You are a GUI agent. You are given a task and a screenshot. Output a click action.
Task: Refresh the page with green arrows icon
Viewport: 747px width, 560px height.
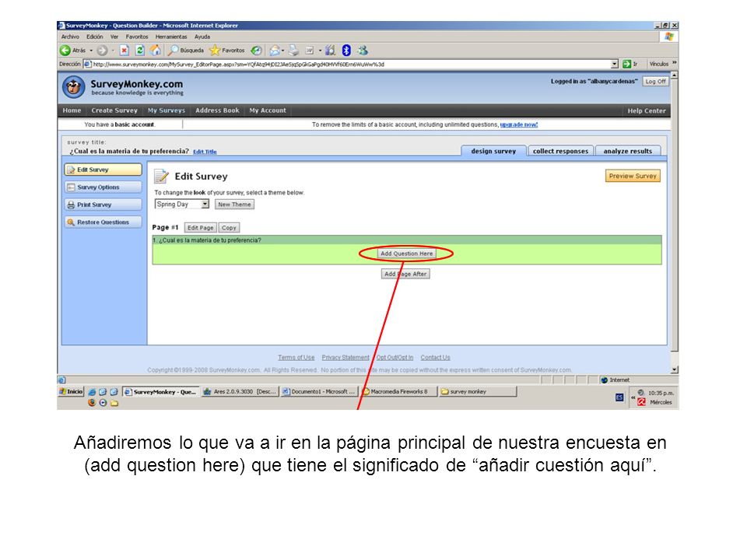(x=139, y=50)
